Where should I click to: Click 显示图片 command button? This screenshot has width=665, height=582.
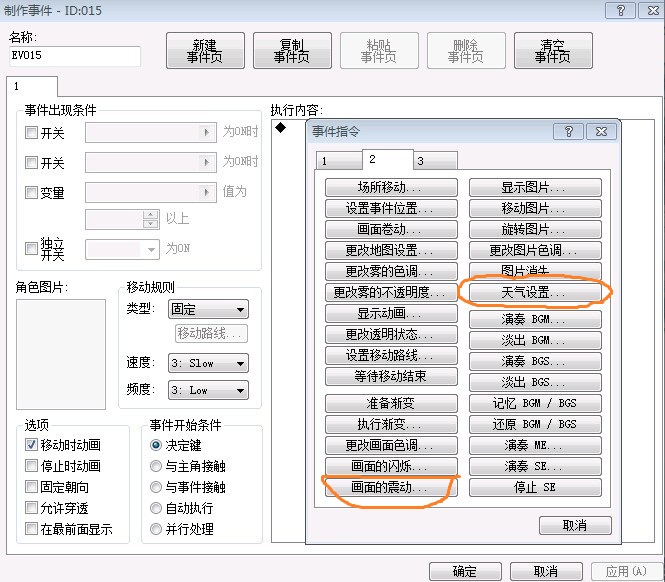pos(535,187)
